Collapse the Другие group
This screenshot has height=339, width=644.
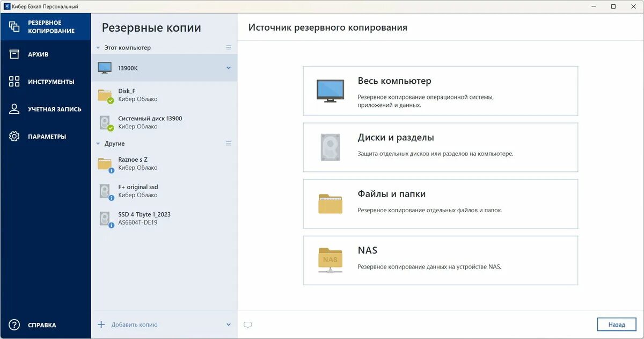tap(98, 144)
